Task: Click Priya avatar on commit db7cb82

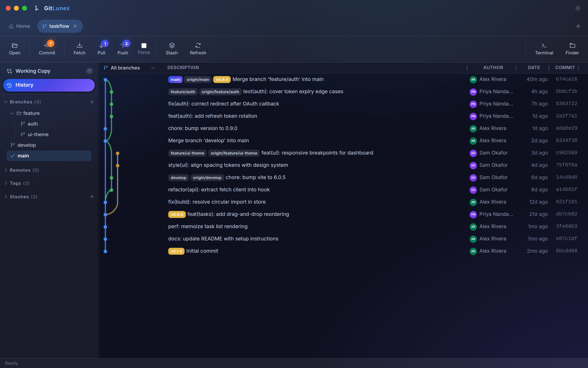Action: (x=473, y=214)
